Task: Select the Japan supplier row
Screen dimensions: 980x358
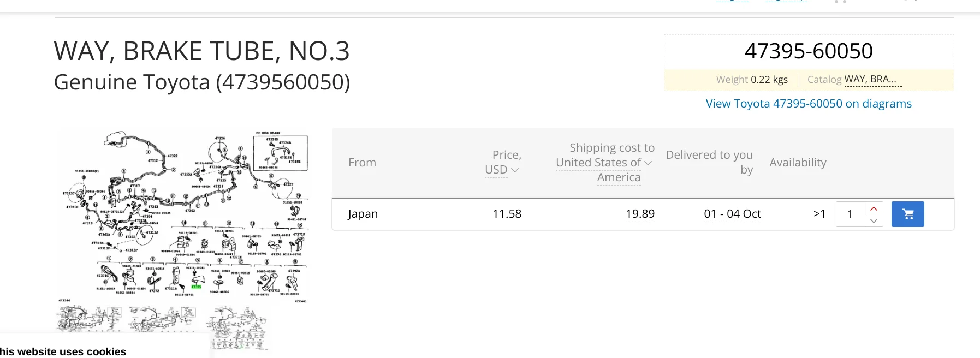Action: click(643, 214)
